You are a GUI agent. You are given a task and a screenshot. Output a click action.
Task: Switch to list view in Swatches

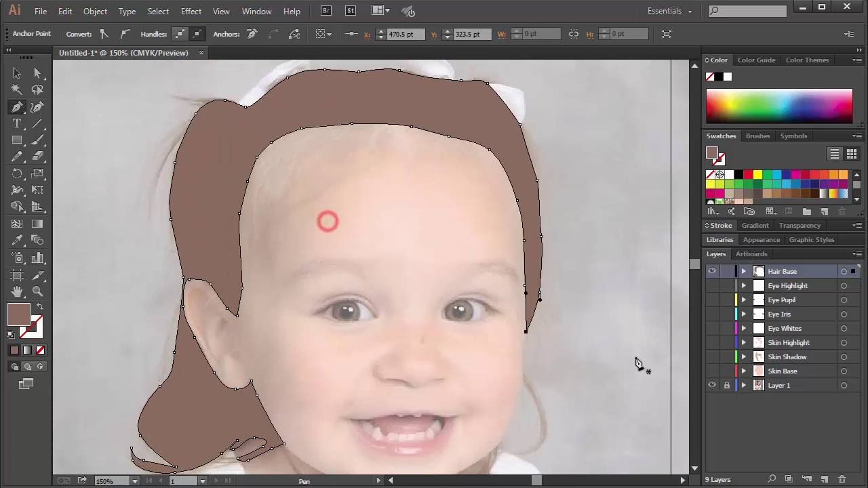[835, 154]
